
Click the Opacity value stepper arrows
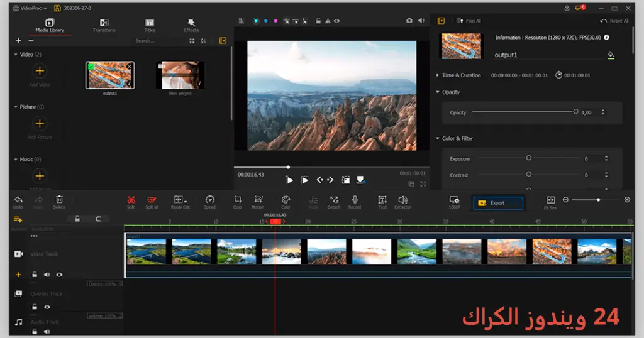[603, 112]
